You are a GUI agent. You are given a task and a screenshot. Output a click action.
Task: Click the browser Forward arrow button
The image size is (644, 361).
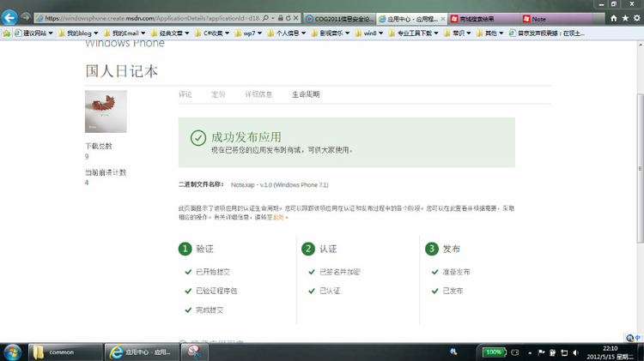(x=26, y=18)
